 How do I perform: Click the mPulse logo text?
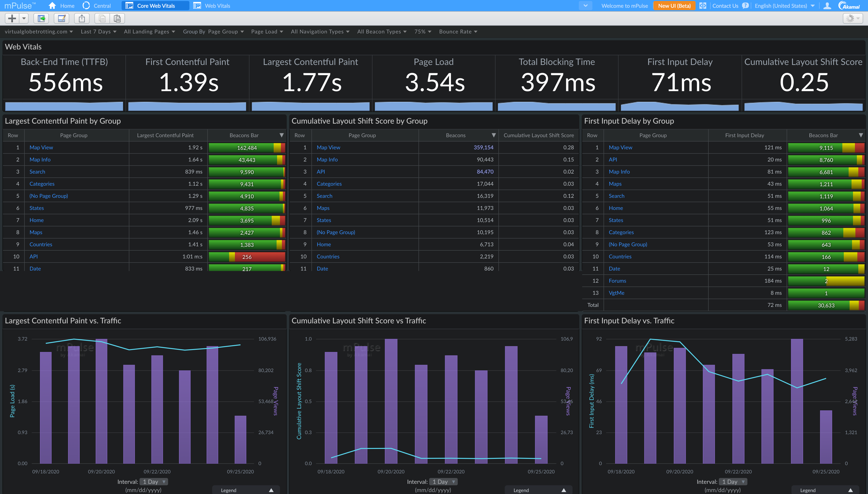[x=20, y=6]
